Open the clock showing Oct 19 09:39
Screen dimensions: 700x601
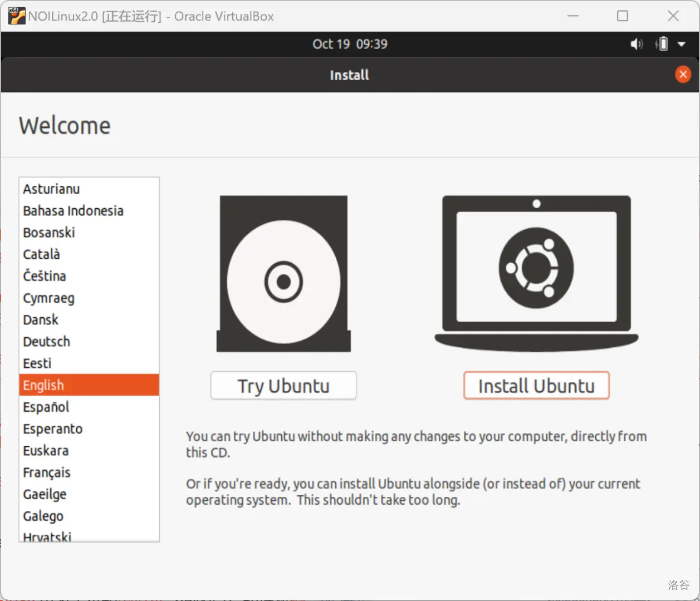(350, 44)
